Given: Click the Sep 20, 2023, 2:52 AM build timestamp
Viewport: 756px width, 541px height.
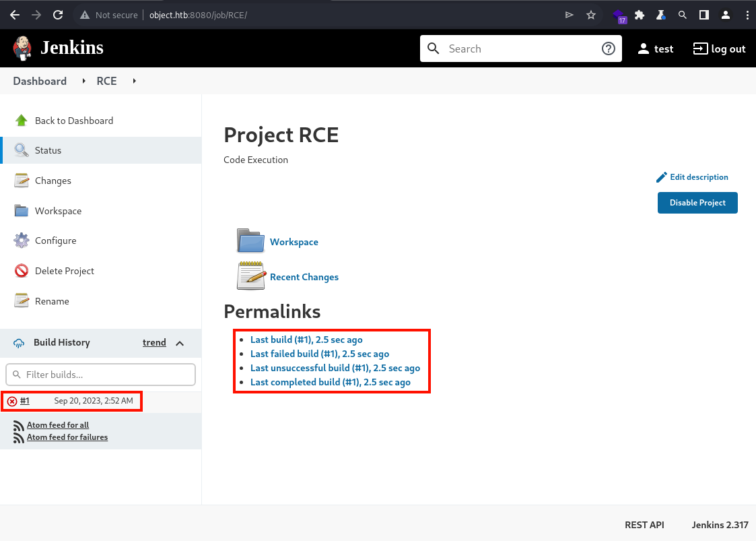Looking at the screenshot, I should [94, 401].
